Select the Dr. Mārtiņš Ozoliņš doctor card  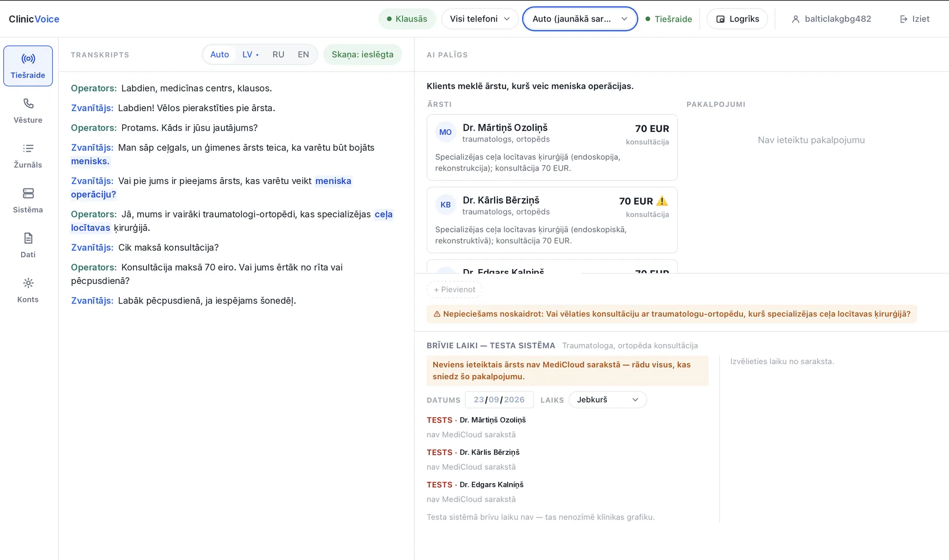click(552, 148)
